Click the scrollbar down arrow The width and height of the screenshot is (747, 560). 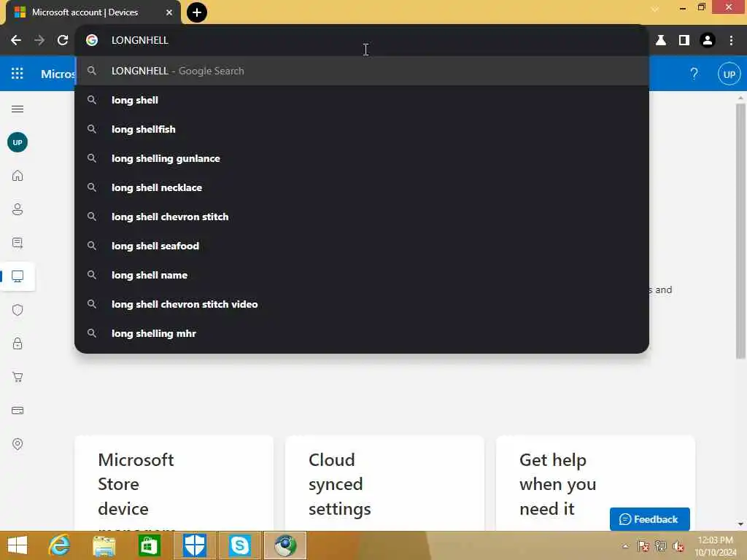740,524
